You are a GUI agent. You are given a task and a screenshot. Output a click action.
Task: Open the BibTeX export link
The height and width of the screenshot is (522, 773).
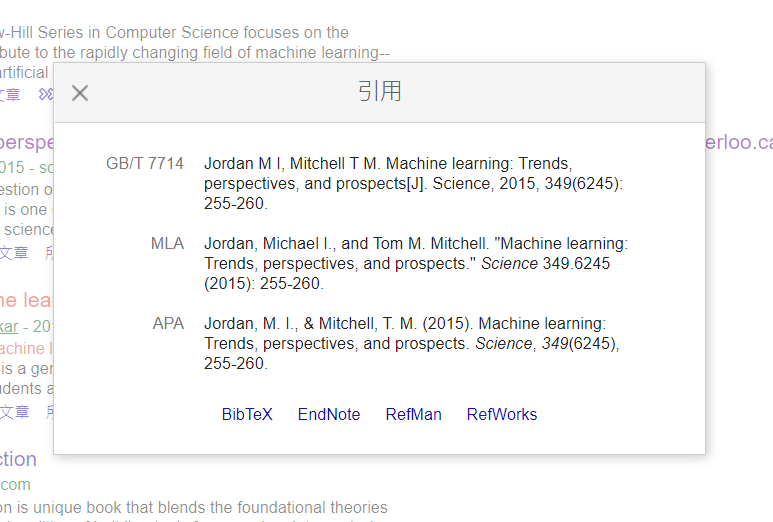pos(247,414)
